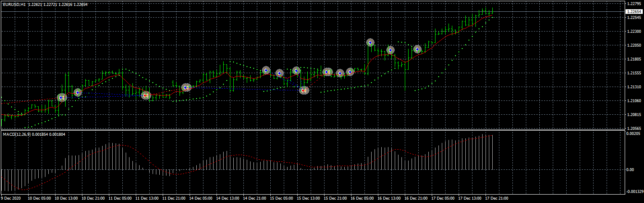This screenshot has width=644, height=203.
Task: Select the highest blue buy marker near 1.2210 on 16 Dec
Action: click(370, 42)
